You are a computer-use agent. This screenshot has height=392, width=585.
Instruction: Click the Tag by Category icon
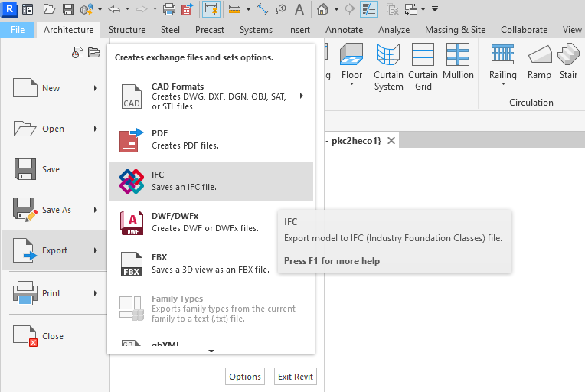pyautogui.click(x=280, y=9)
